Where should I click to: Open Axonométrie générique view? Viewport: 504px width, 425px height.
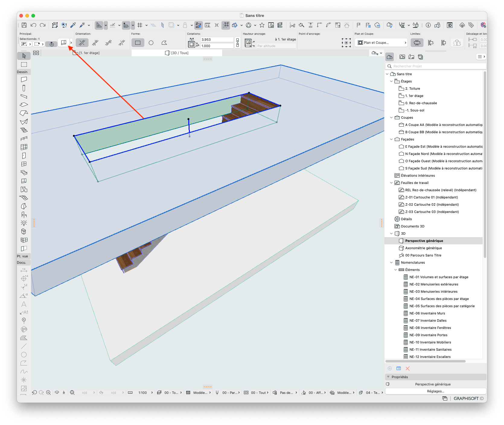423,248
